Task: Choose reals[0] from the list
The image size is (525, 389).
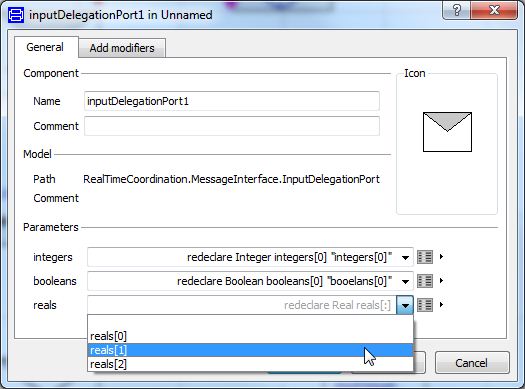Action: (x=250, y=336)
